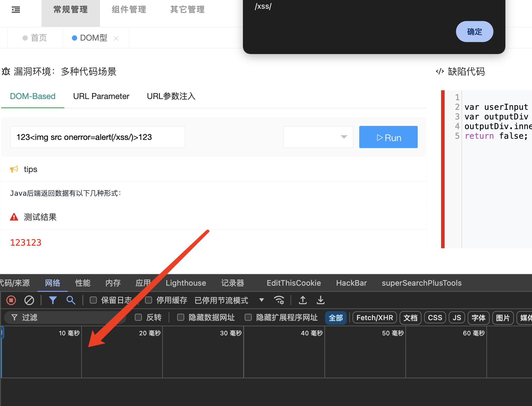Click 确定 in the alert dialog
Viewport: 532px width, 406px height.
click(474, 32)
